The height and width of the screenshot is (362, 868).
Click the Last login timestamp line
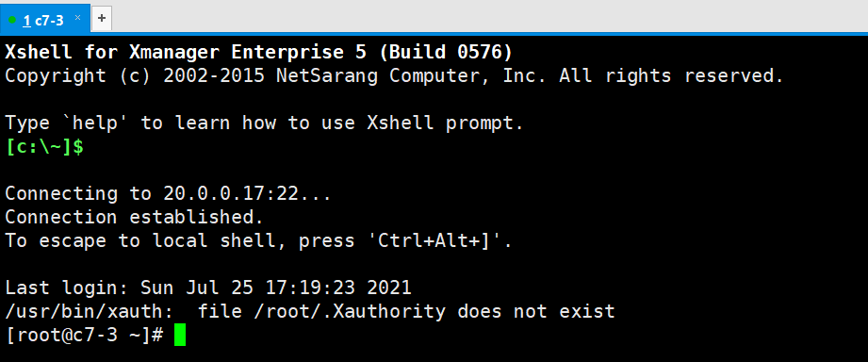click(x=208, y=288)
